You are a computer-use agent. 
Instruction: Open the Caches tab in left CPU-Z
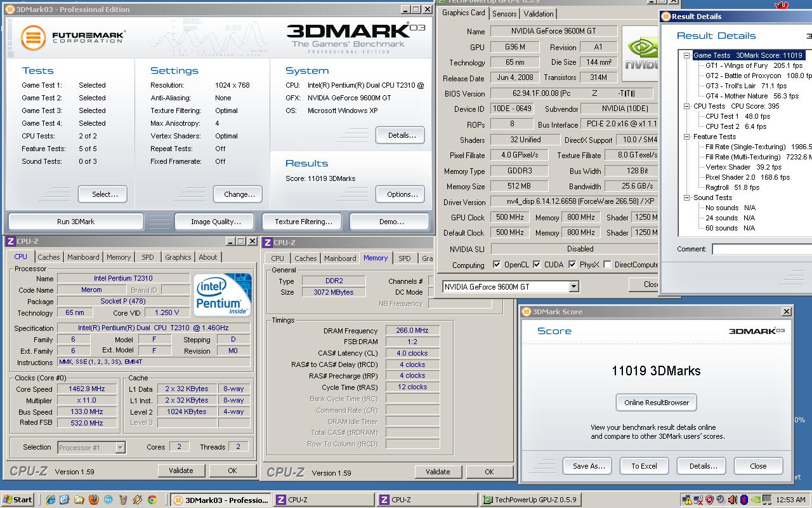(x=48, y=257)
